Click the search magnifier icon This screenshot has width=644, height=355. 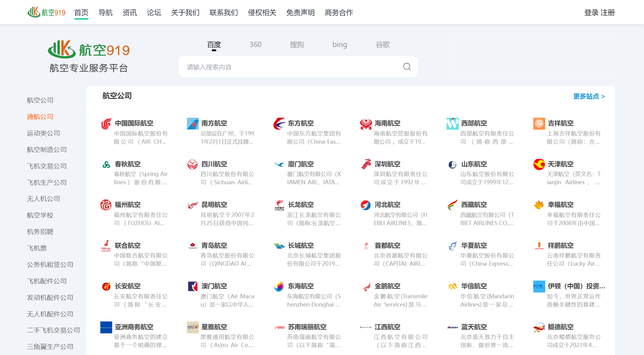[407, 67]
